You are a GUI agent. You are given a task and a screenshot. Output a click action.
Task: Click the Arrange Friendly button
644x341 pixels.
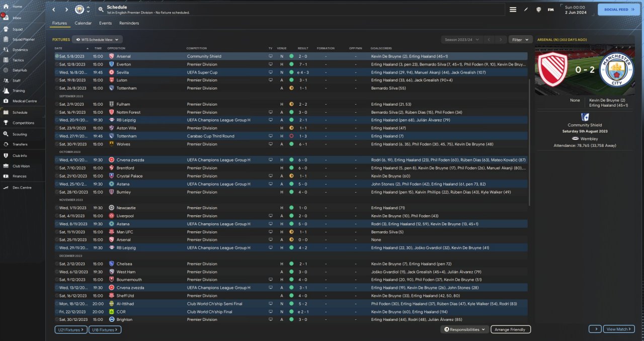click(x=510, y=329)
